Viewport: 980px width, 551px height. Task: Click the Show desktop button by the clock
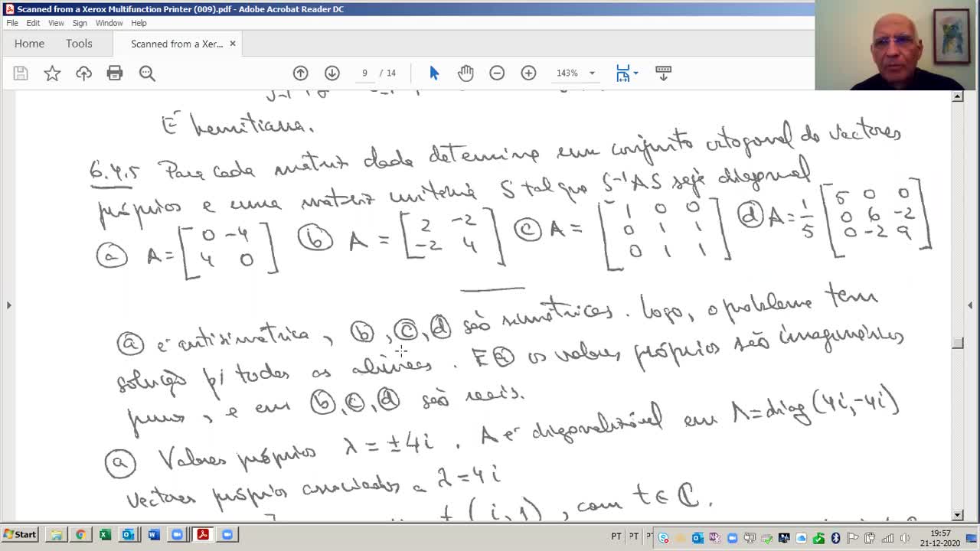[972, 538]
